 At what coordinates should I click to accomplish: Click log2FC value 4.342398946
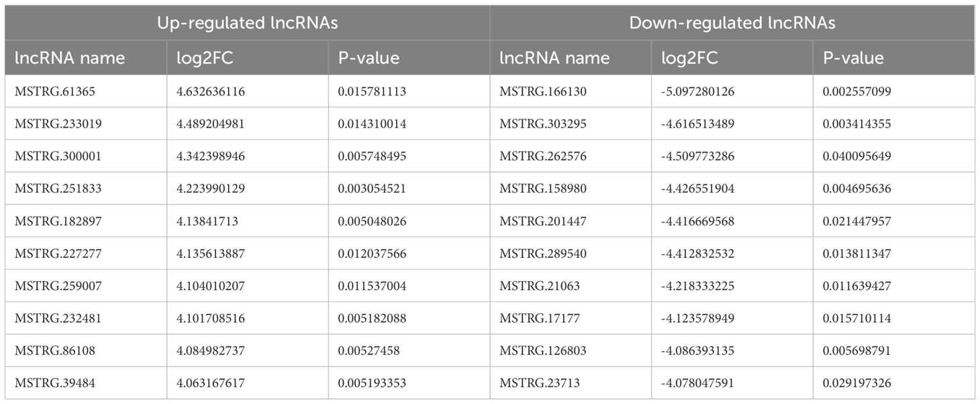pyautogui.click(x=211, y=156)
